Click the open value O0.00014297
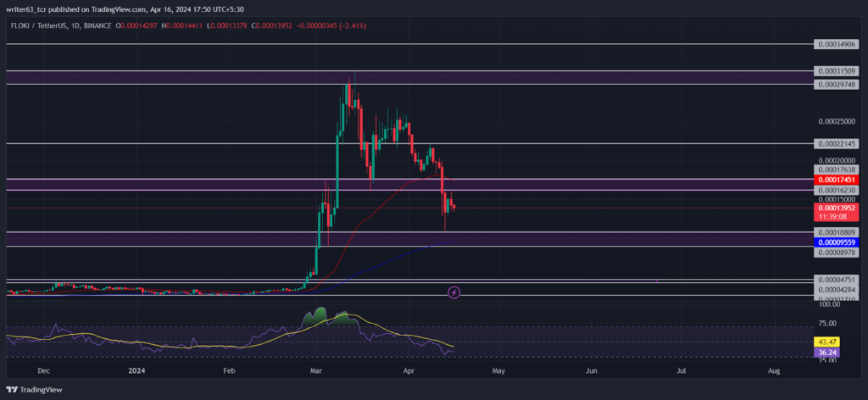Image resolution: width=868 pixels, height=400 pixels. (x=135, y=25)
